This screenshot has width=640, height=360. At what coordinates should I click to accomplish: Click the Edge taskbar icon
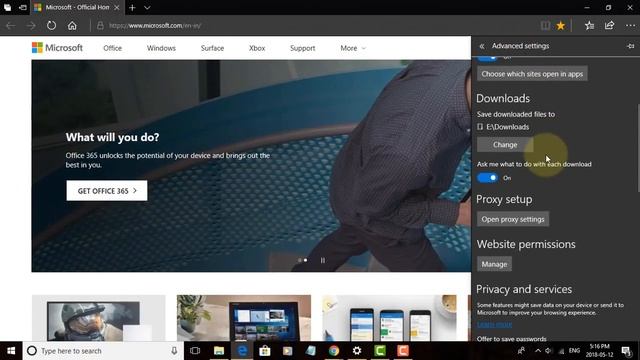coord(242,351)
